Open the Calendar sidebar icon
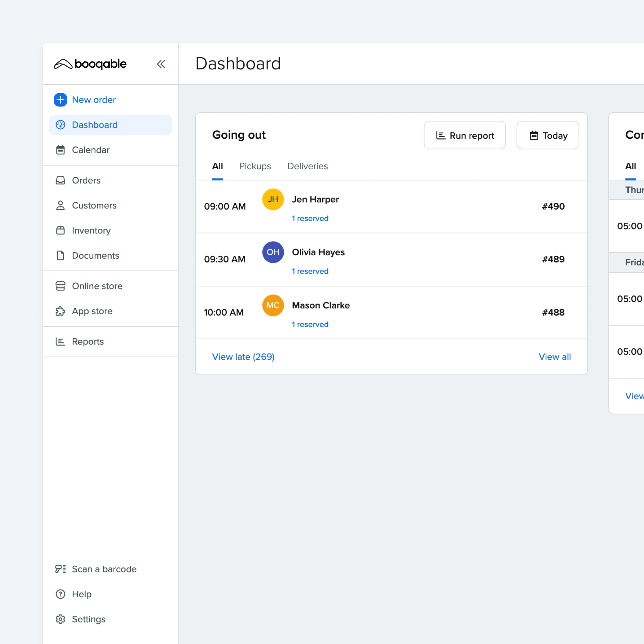The height and width of the screenshot is (644, 644). pos(60,150)
